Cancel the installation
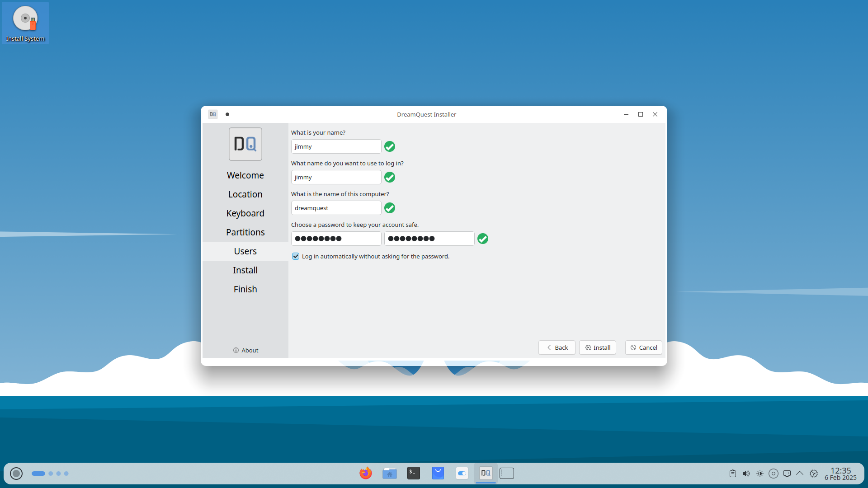The image size is (868, 488). pyautogui.click(x=643, y=347)
